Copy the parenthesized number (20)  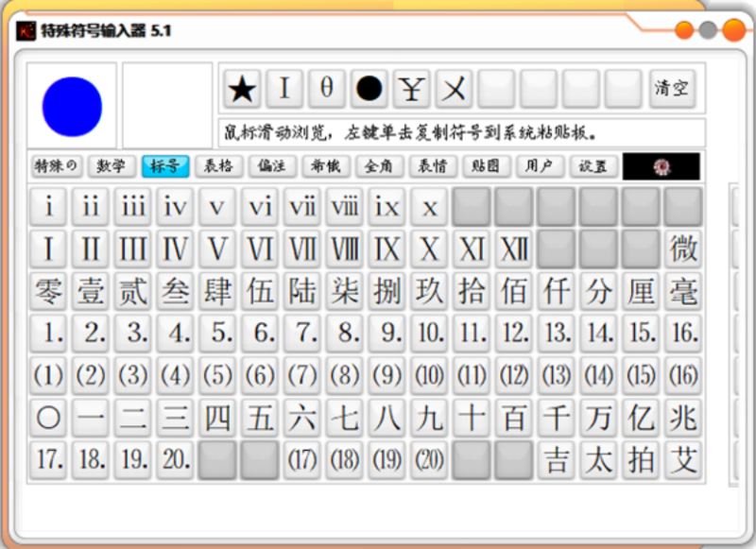click(429, 459)
